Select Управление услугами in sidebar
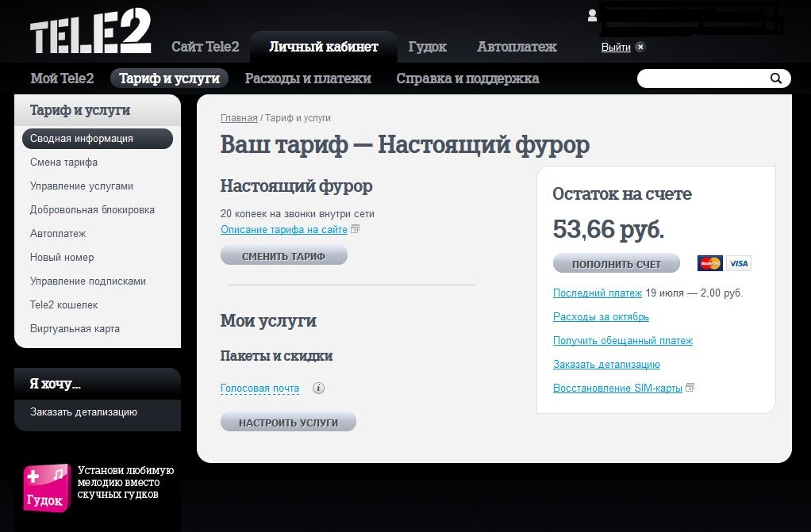Viewport: 811px width, 532px height. (82, 186)
